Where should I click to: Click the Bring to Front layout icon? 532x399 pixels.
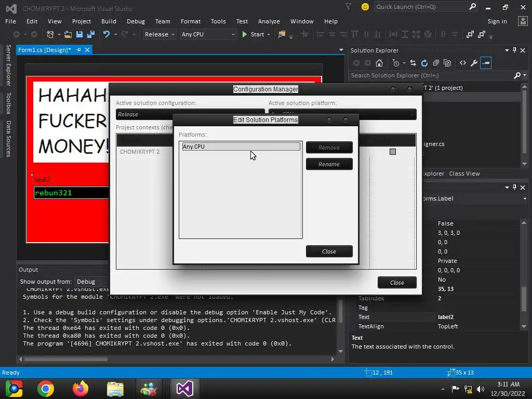pos(470,34)
